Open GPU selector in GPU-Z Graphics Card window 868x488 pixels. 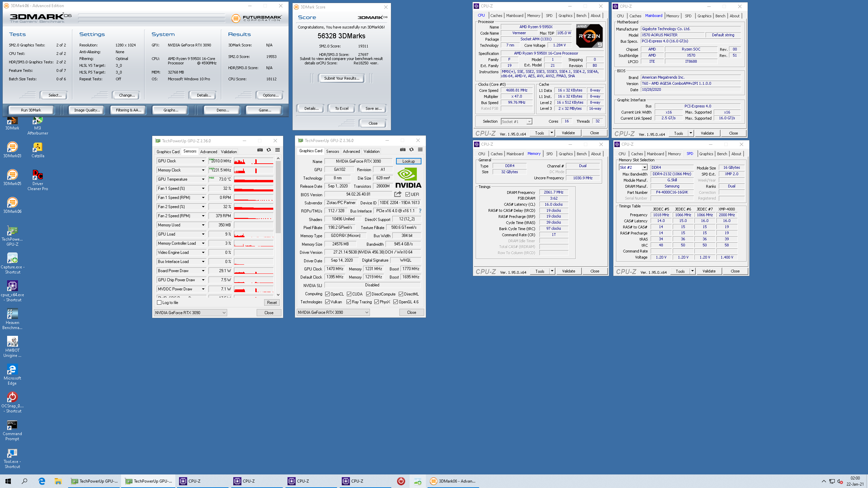pos(333,312)
